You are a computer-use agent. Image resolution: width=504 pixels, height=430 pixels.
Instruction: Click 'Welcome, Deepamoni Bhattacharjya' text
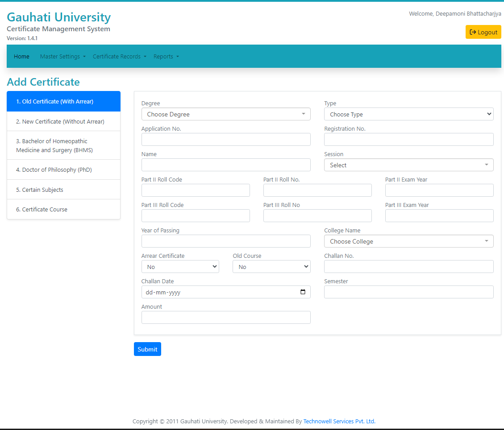tap(455, 13)
